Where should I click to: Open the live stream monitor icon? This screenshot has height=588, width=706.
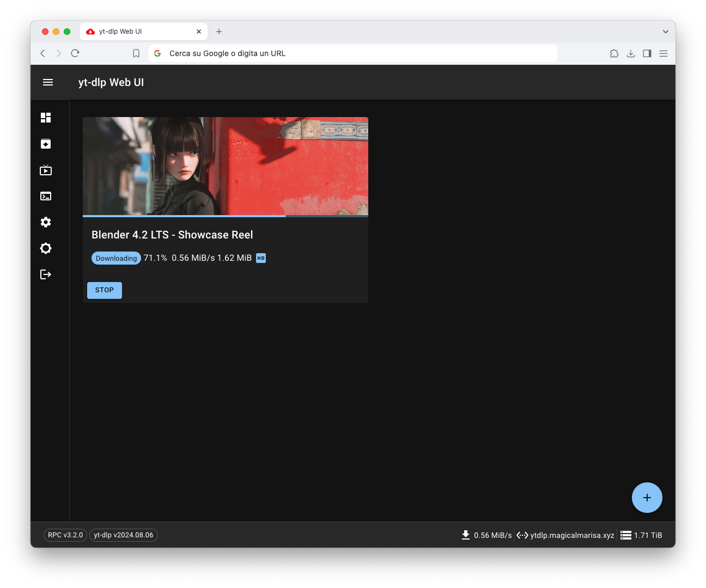tap(46, 170)
